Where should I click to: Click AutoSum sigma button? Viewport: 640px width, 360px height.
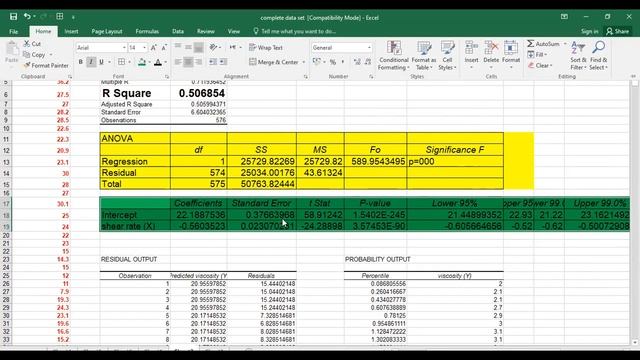coord(543,44)
